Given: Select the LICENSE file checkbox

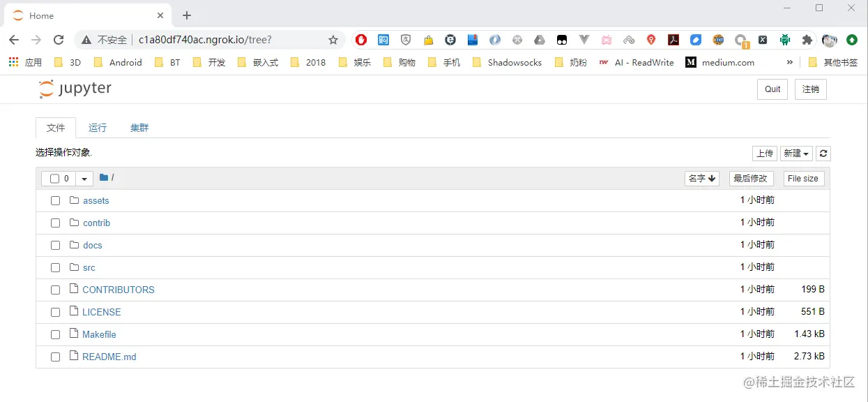Looking at the screenshot, I should point(55,312).
